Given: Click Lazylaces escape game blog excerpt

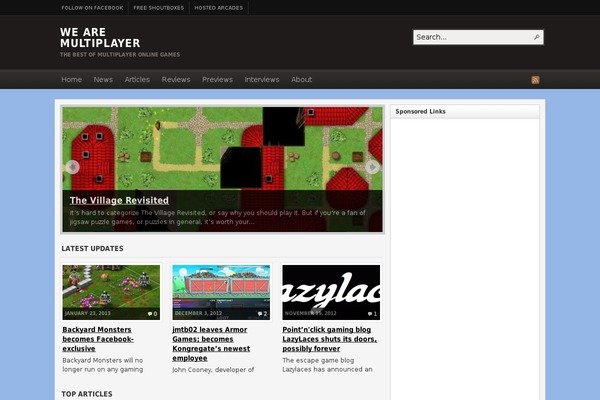Looking at the screenshot, I should tap(327, 365).
